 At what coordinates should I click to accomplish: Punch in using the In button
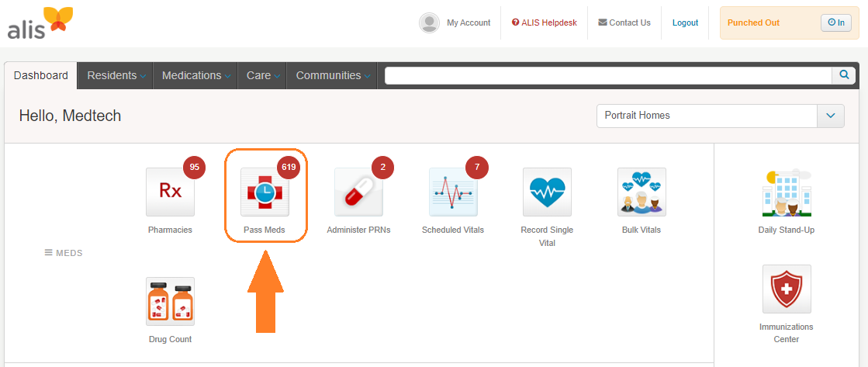click(836, 23)
